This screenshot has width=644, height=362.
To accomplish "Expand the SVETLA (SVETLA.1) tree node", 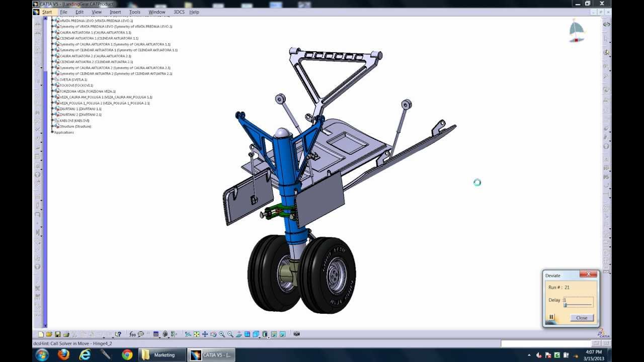I will [x=52, y=79].
